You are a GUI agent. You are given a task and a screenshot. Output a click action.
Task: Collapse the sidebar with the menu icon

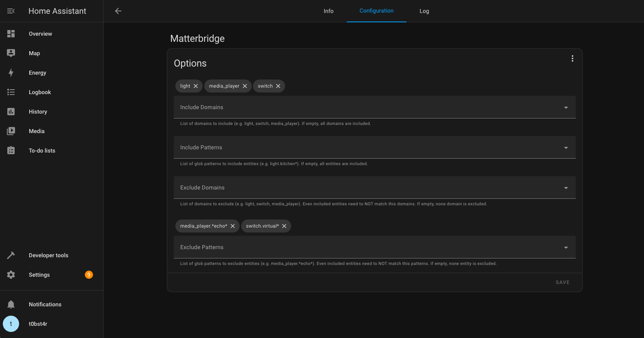click(x=11, y=11)
